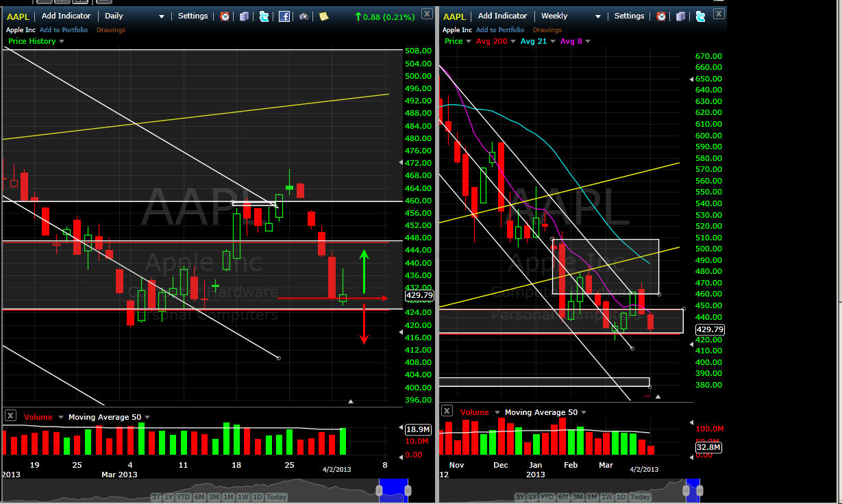Select 1D range in Daily chart
The width and height of the screenshot is (842, 504).
(257, 497)
